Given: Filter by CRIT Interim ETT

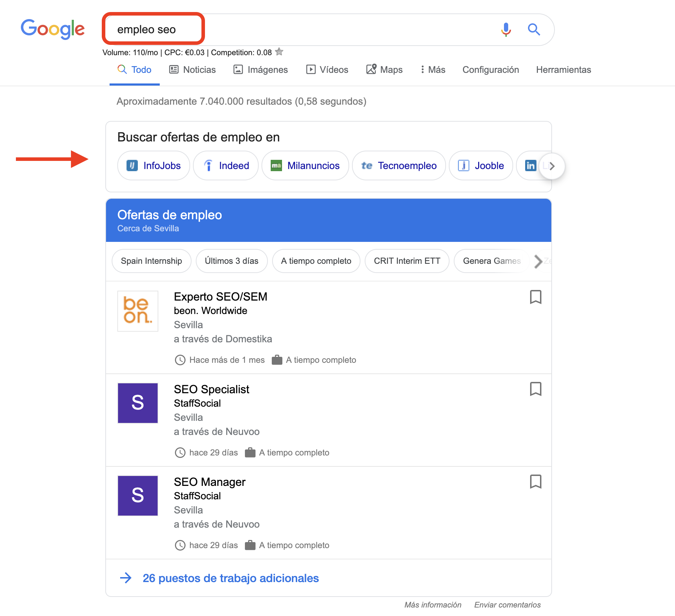Looking at the screenshot, I should click(x=407, y=261).
